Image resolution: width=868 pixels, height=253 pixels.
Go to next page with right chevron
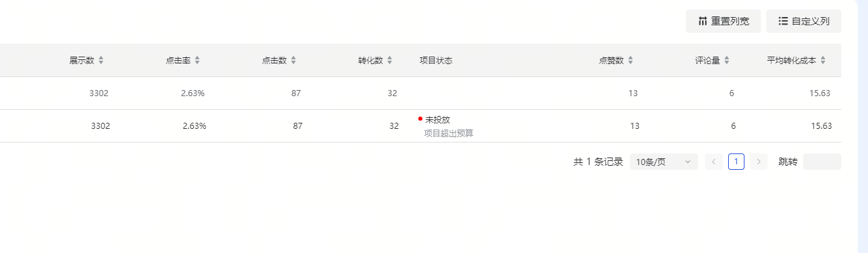[759, 162]
